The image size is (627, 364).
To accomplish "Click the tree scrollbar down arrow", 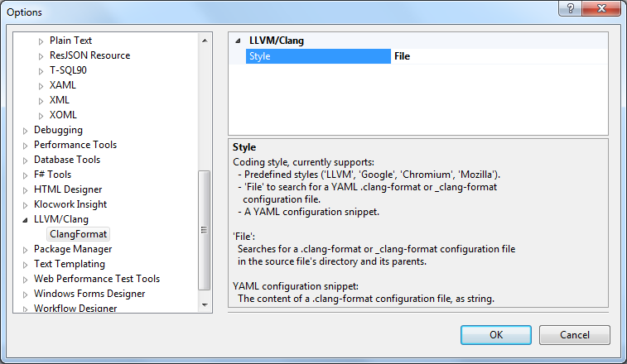I will point(205,305).
